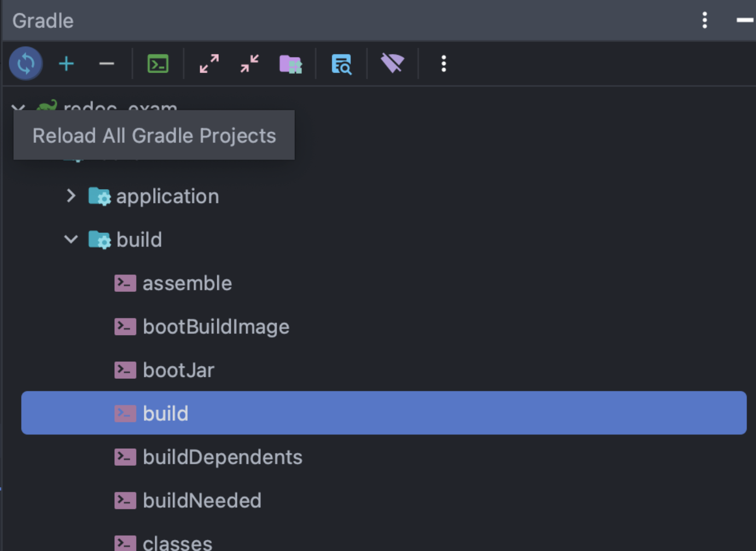Viewport: 756px width, 551px height.
Task: Select the buildNeeded task
Action: tap(202, 501)
